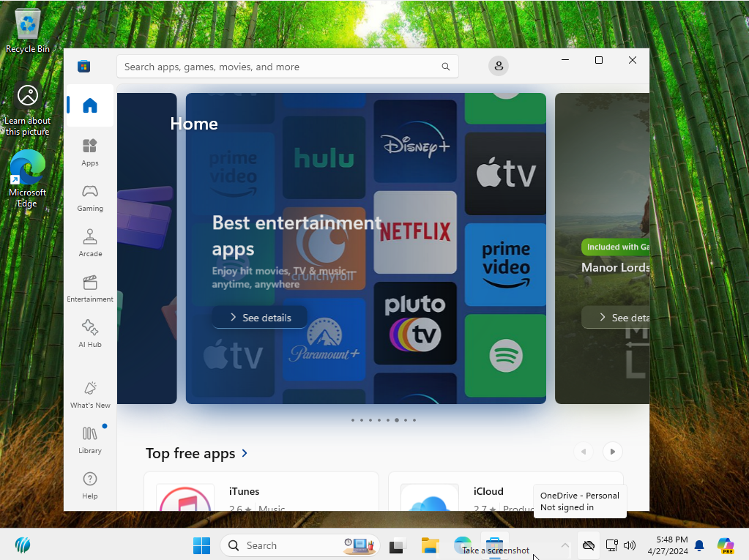Open the Windows Start menu

coord(201,545)
